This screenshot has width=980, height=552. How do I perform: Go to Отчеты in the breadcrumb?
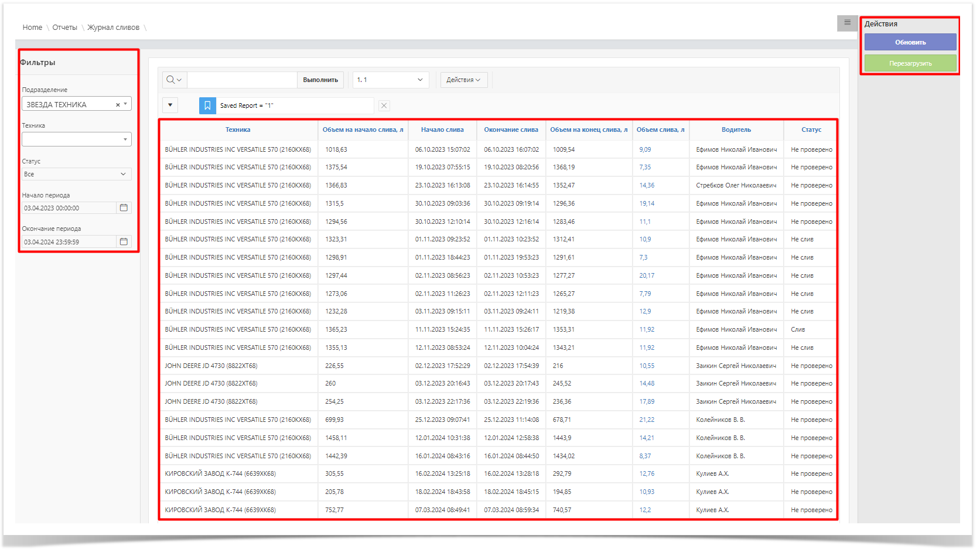[x=64, y=28]
